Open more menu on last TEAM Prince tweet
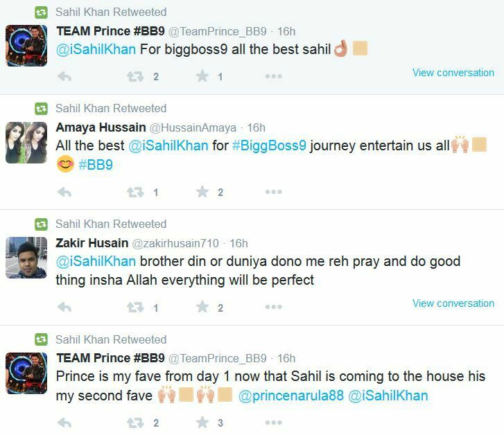504x435 pixels. click(274, 423)
